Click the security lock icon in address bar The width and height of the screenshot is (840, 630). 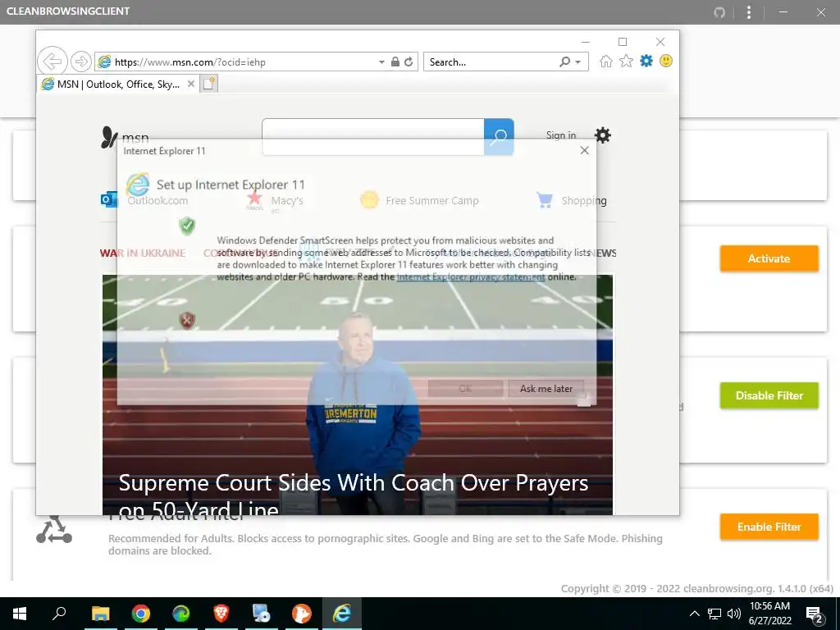pos(395,62)
